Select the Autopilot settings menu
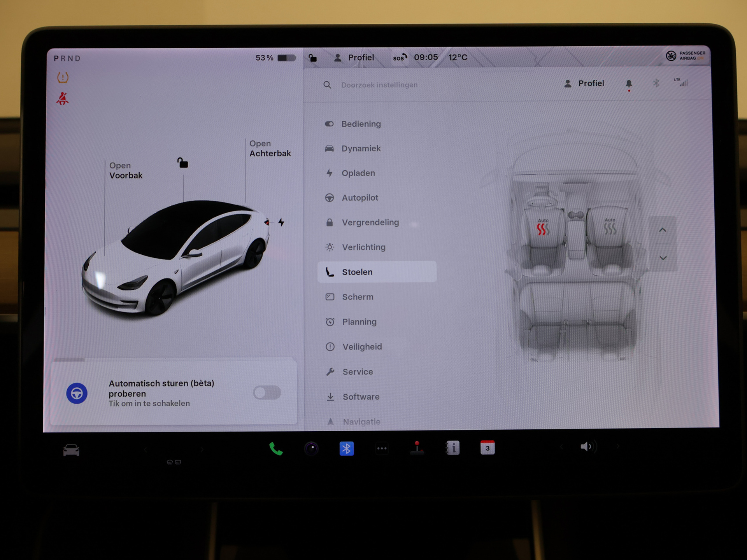Screen dimensions: 747x560 pos(359,198)
